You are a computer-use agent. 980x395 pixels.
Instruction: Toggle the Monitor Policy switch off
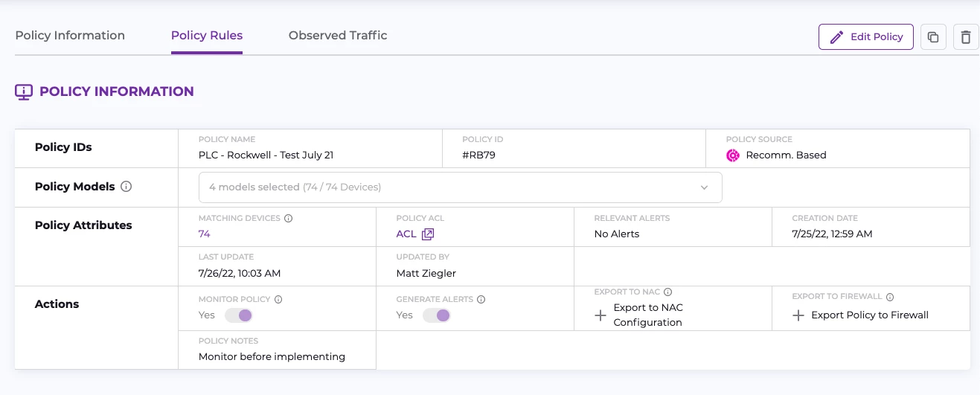point(239,315)
